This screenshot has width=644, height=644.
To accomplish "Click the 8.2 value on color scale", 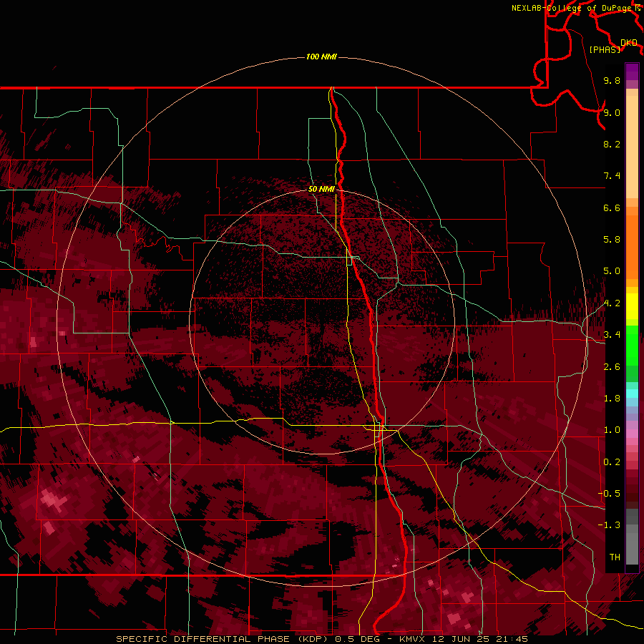I will [612, 144].
